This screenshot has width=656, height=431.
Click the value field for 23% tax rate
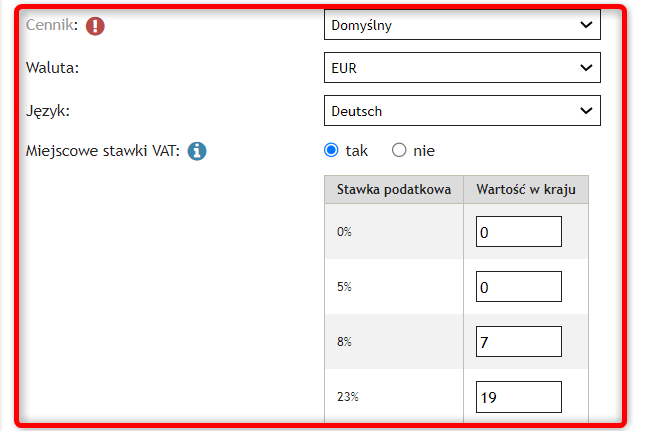519,397
